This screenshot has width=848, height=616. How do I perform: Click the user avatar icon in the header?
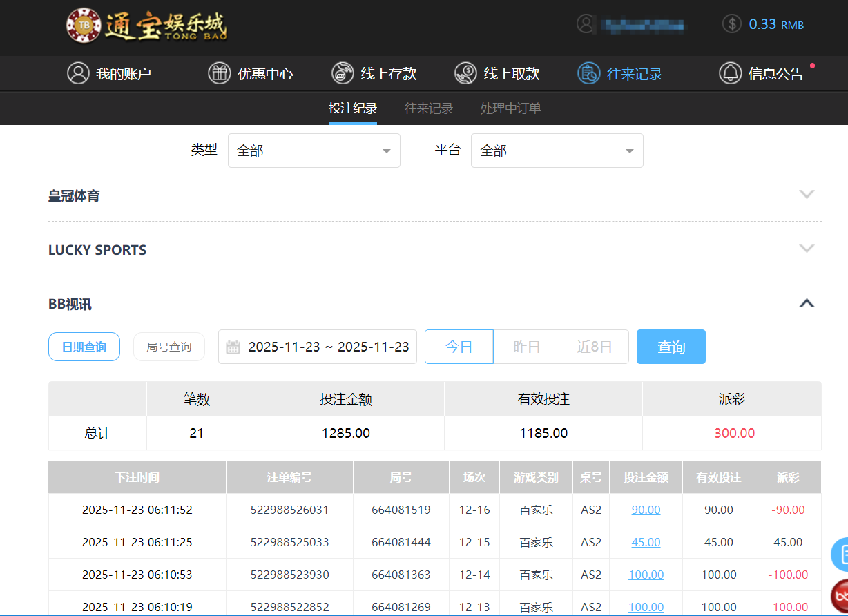[x=586, y=23]
